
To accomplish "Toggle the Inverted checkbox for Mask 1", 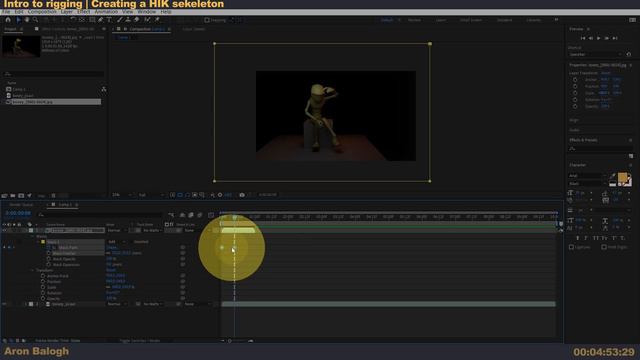I will [131, 242].
